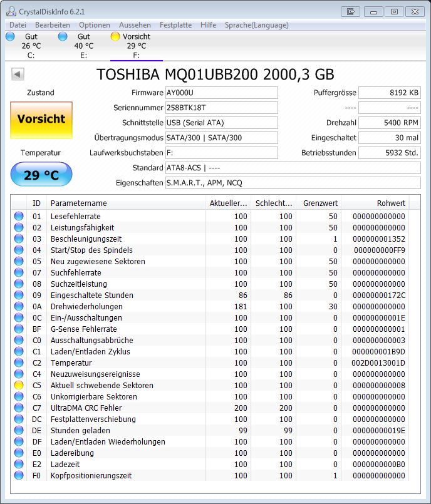
Task: Open the Datei menu
Action: click(x=18, y=25)
